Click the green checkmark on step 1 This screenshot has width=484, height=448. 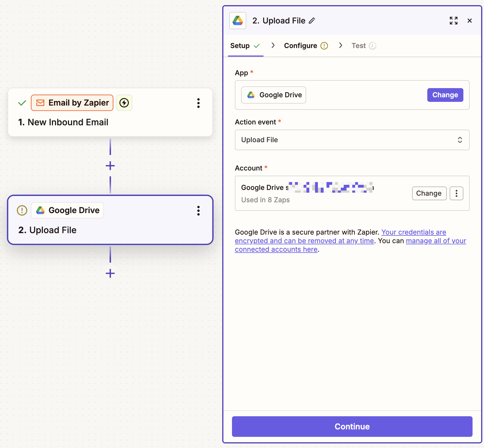(22, 103)
